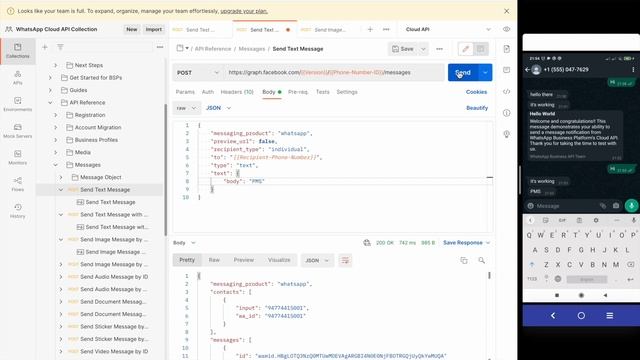Tap the microphone button in WhatsApp
The image size is (640, 360).
[x=631, y=206]
